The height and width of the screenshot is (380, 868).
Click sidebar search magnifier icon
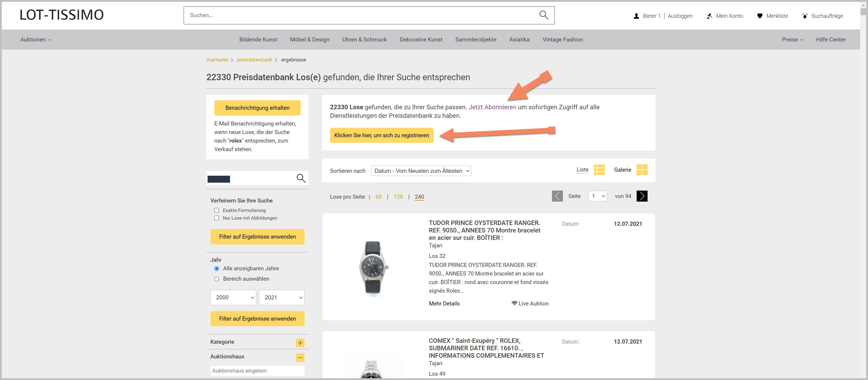[301, 178]
